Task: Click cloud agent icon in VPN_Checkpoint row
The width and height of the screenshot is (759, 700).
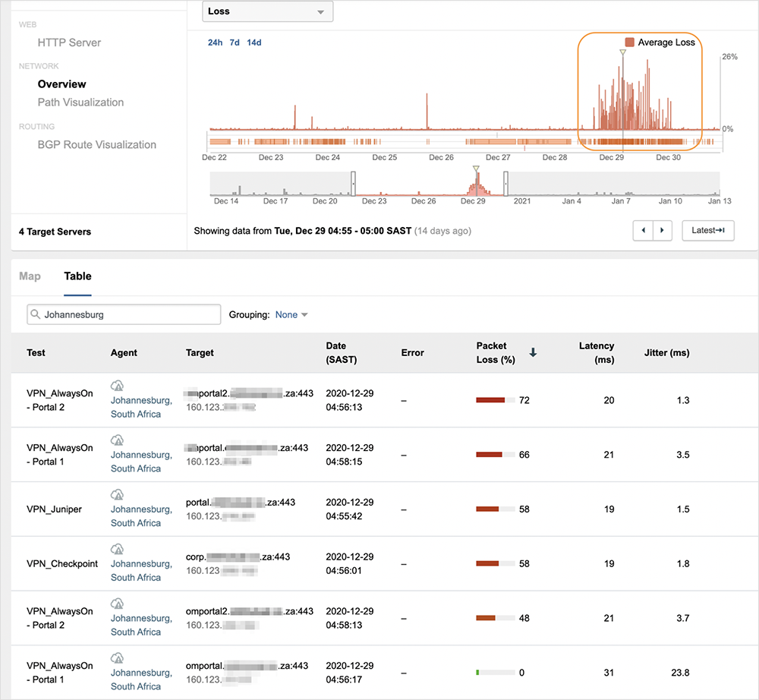Action: point(117,549)
